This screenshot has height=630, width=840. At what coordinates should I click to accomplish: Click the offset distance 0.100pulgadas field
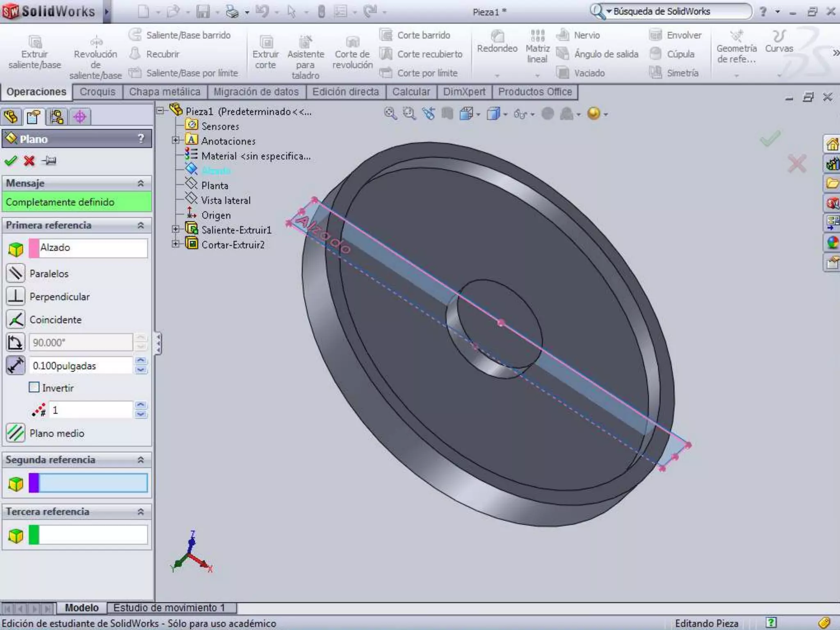coord(81,365)
